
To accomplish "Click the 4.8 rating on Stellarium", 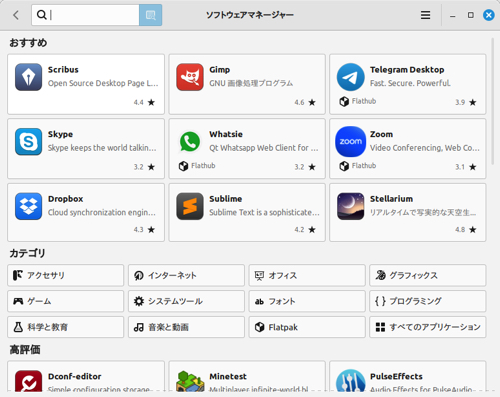I will pyautogui.click(x=460, y=230).
